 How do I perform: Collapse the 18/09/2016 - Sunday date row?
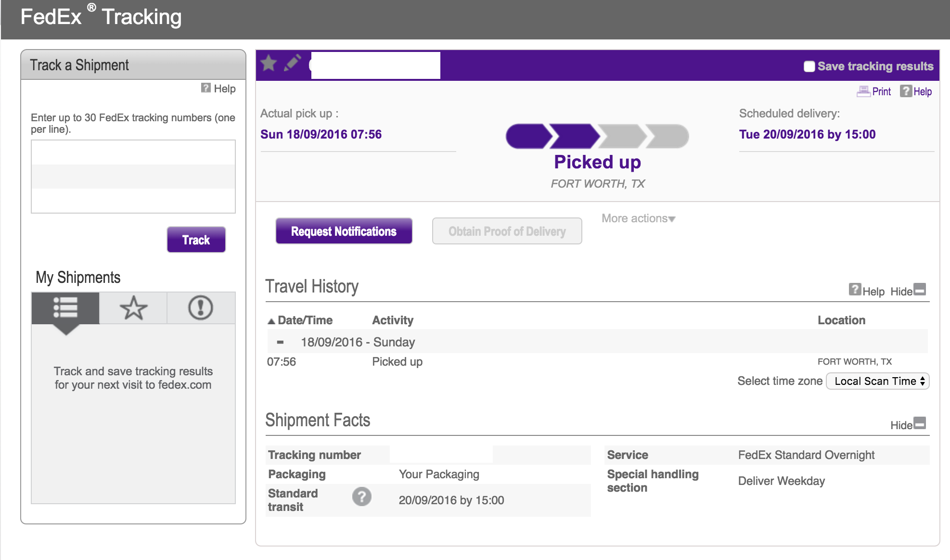[x=280, y=342]
